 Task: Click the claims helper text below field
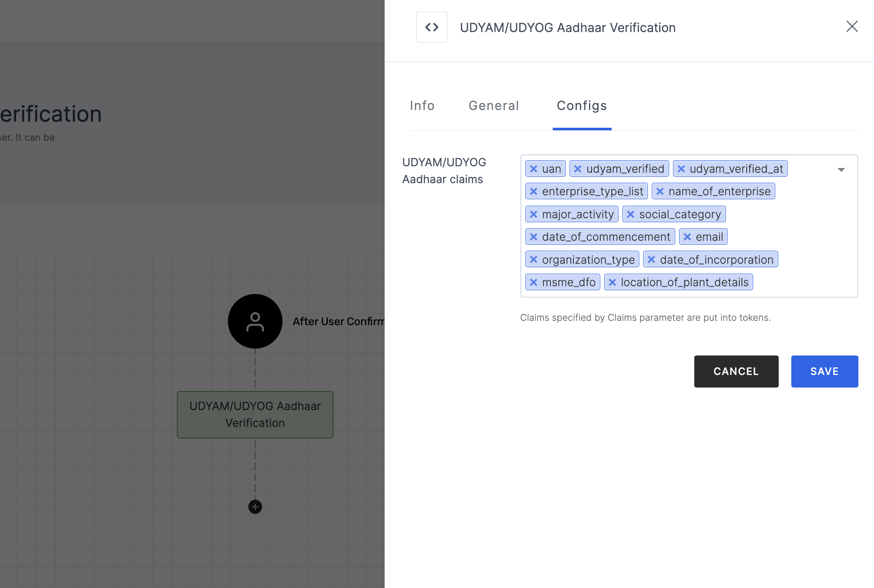(645, 317)
